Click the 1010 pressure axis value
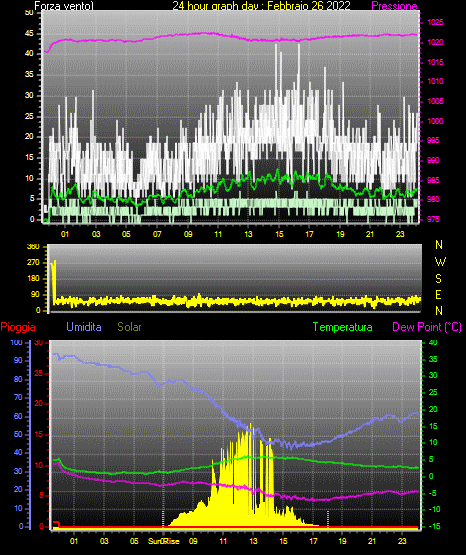Image resolution: width=466 pixels, height=555 pixels. pos(435,81)
